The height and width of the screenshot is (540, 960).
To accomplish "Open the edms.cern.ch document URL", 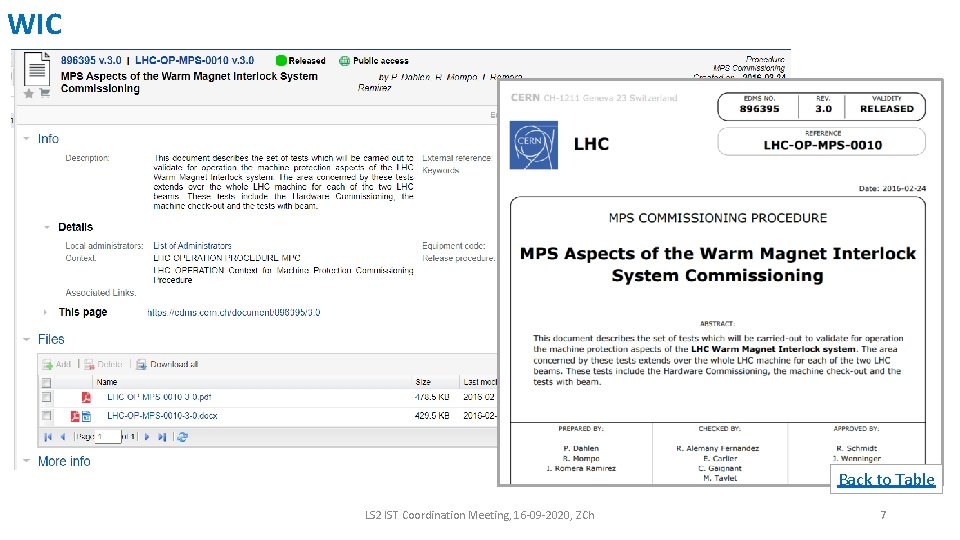I will tap(233, 312).
